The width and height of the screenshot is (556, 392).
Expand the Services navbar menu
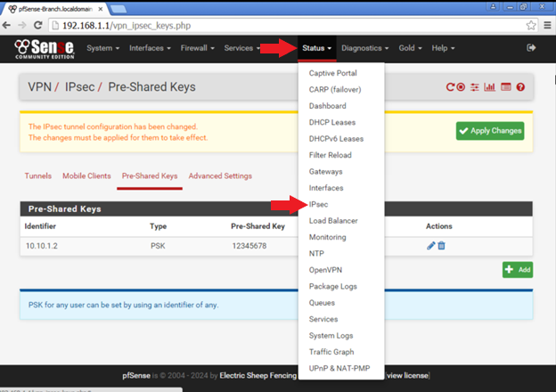click(x=242, y=48)
